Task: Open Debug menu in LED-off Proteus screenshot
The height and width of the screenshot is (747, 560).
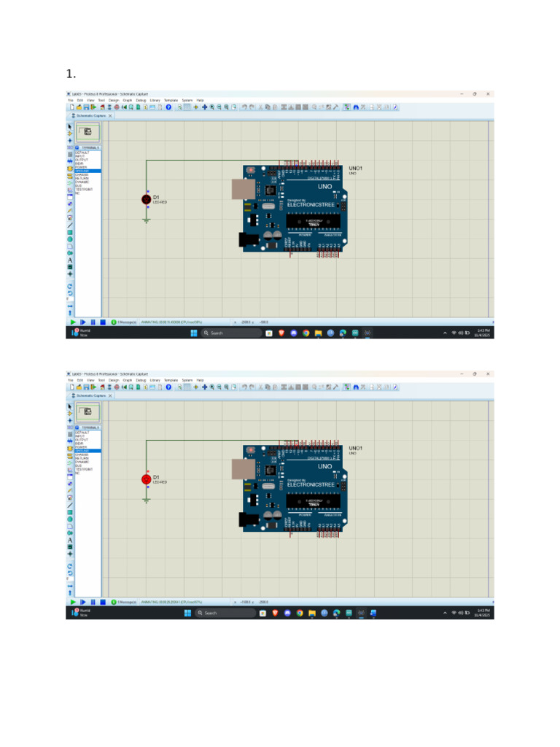Action: click(x=141, y=100)
